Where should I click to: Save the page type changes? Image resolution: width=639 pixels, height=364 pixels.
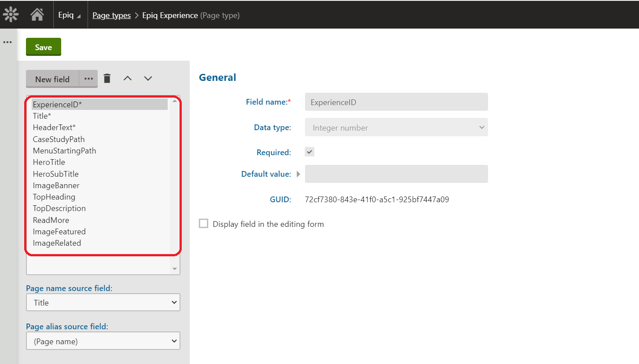click(x=43, y=47)
